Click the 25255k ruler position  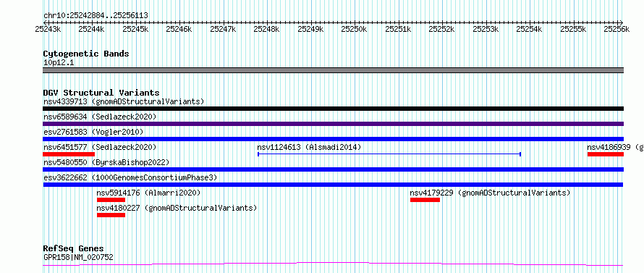573,29
